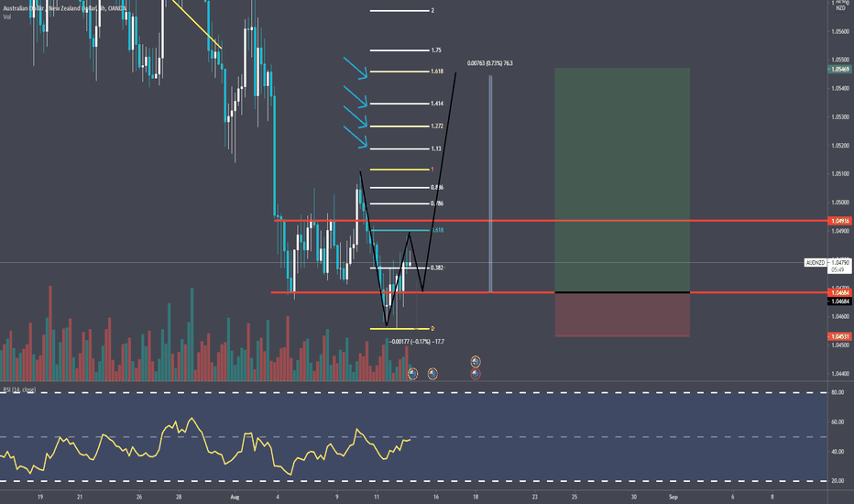This screenshot has height=504, width=854.
Task: Click the Australian Dollar / New Zealand Dollar chart title
Action: click(64, 9)
